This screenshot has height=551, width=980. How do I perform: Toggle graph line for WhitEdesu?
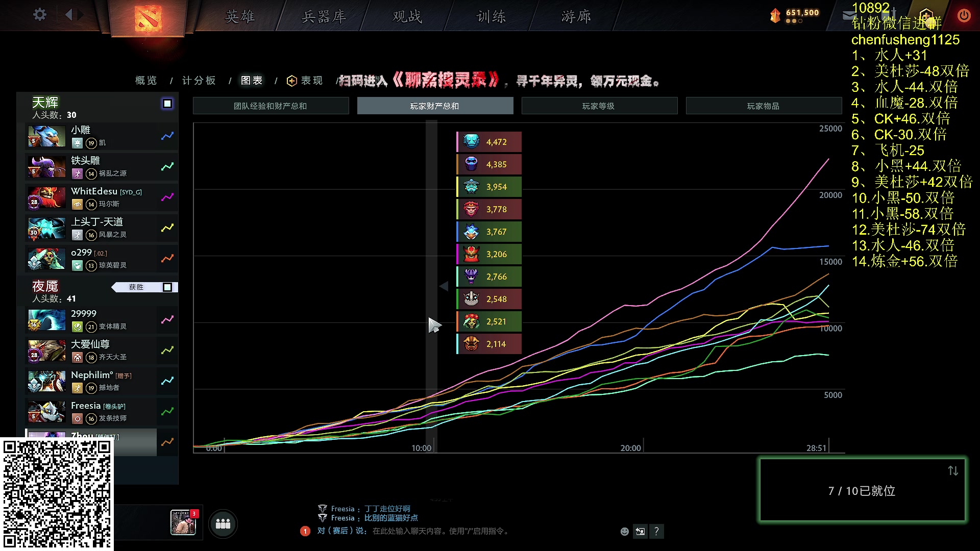[x=167, y=197]
